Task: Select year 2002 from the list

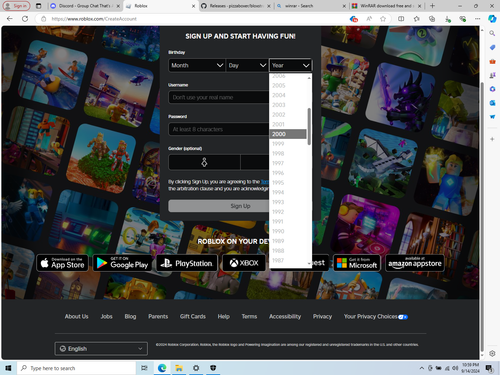Action: coord(288,115)
